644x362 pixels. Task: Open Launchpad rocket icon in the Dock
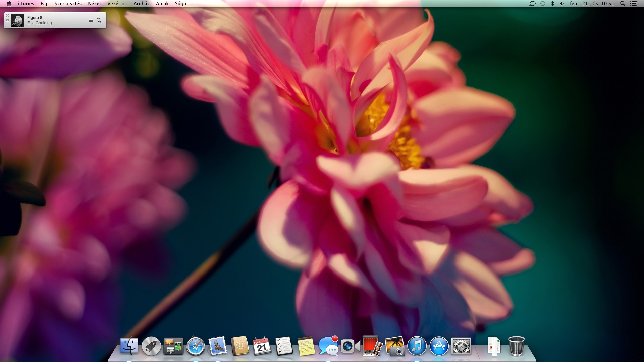coord(151,346)
